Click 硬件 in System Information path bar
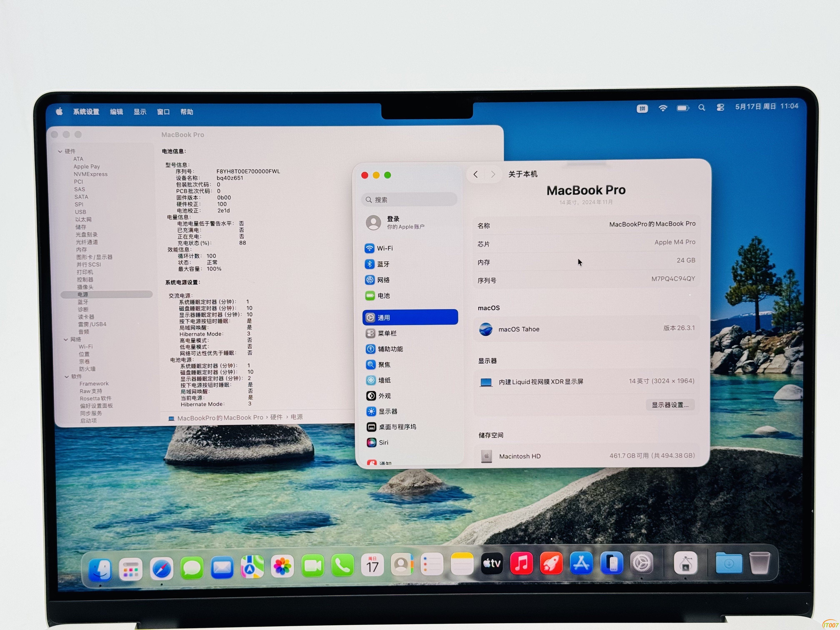Screen dimensions: 840x630 [276, 417]
